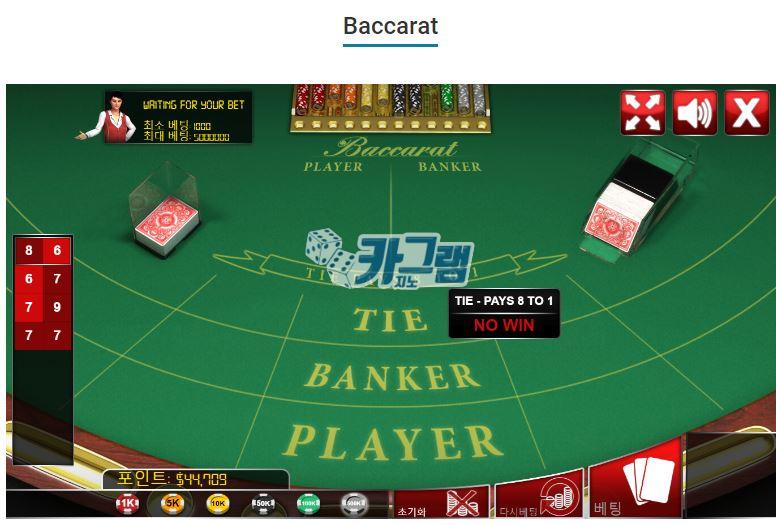Screen dimensions: 776x525
Task: Select the grey 500K chip
Action: pos(354,504)
